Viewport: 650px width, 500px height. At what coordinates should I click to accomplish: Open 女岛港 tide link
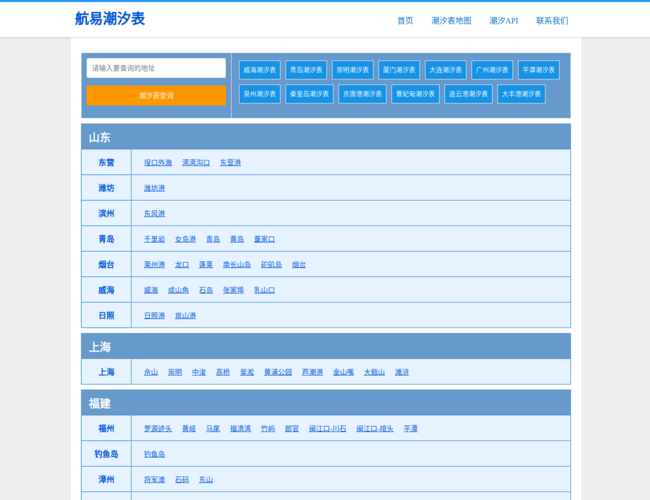[185, 239]
